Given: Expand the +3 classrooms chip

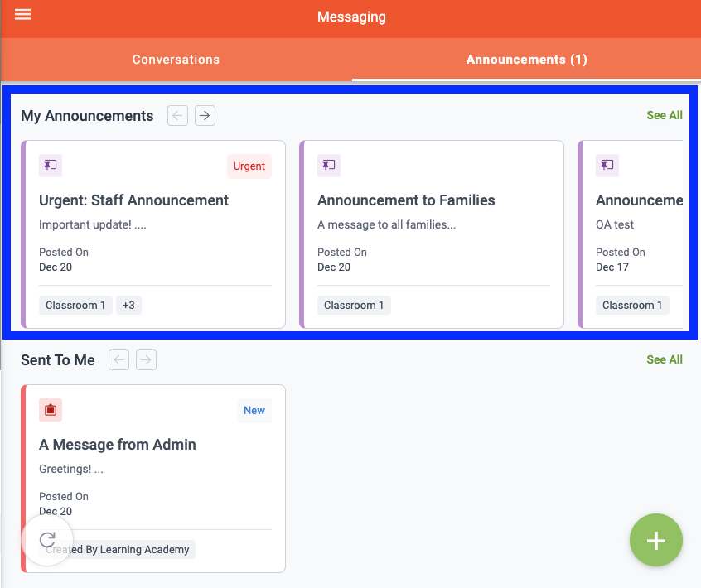Looking at the screenshot, I should coord(128,305).
